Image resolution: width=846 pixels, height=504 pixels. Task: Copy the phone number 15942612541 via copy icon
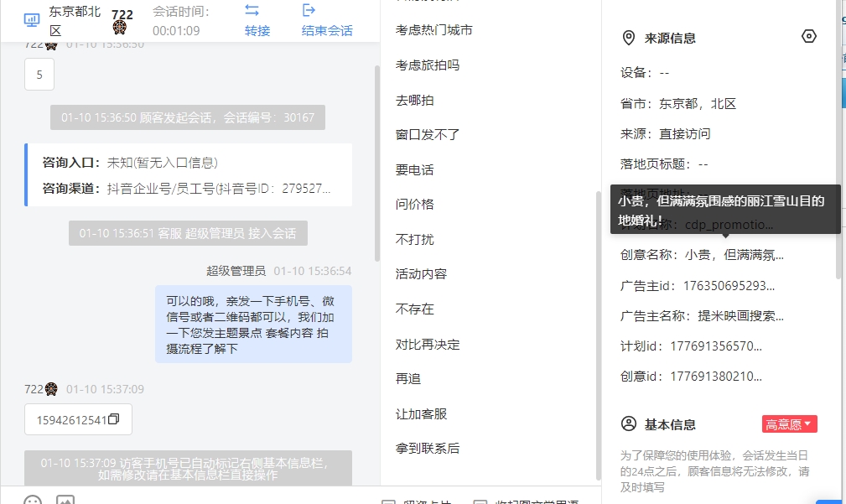point(113,419)
